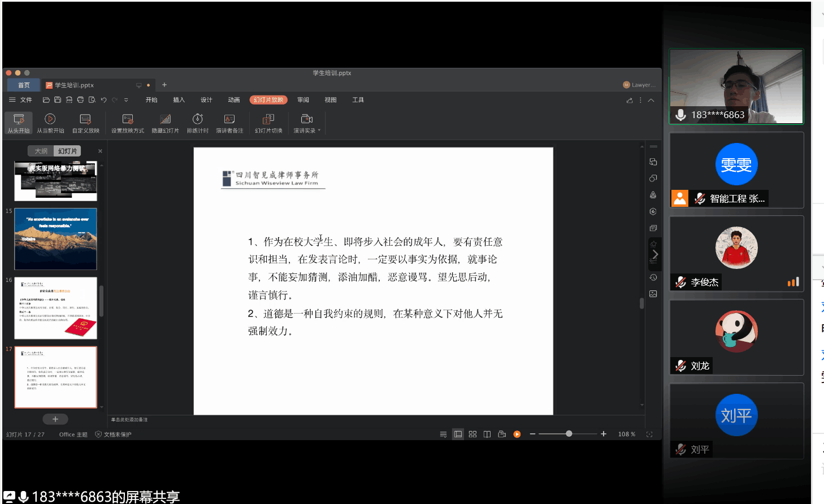The height and width of the screenshot is (504, 824).
Task: Open 设置放映方式 show settings
Action: pos(128,119)
